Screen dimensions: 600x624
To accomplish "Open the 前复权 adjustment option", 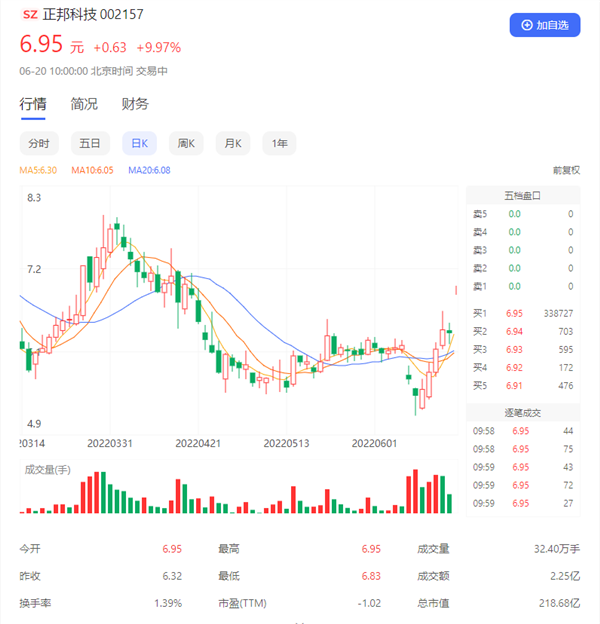I will [x=566, y=171].
